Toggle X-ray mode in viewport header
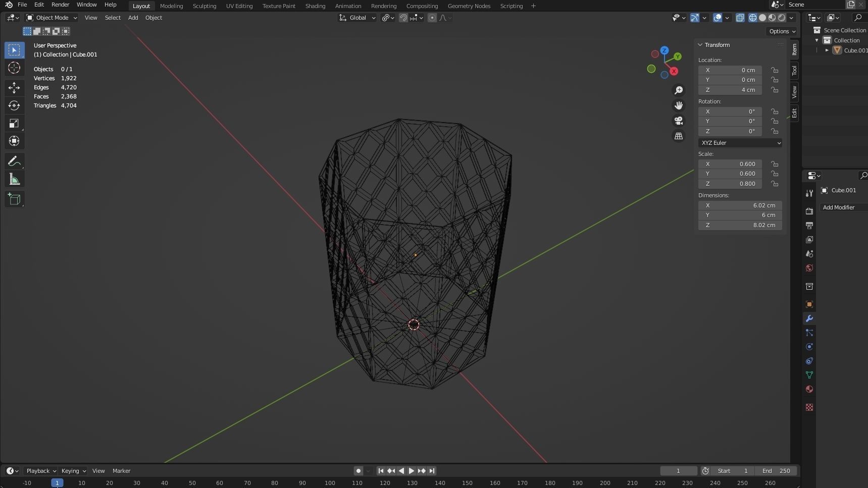Screen dimensions: 868x488 coord(740,18)
